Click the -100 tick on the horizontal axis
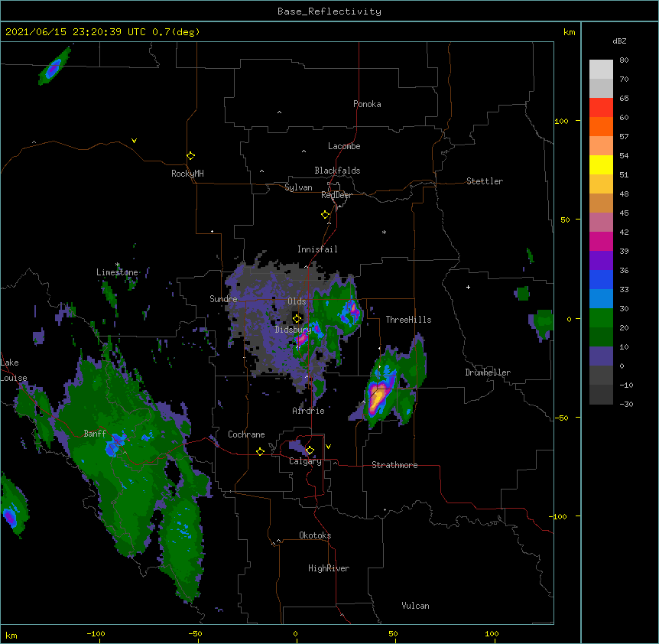The image size is (659, 644). 96,633
